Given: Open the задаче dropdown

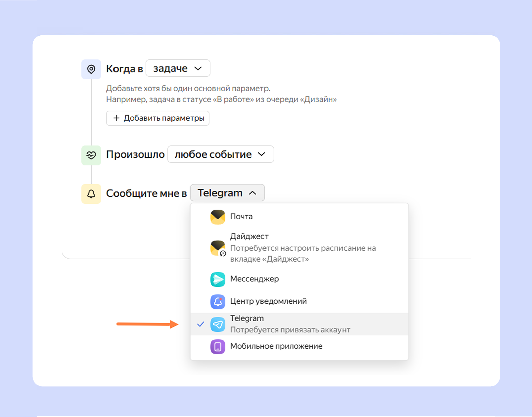Looking at the screenshot, I should pyautogui.click(x=178, y=68).
